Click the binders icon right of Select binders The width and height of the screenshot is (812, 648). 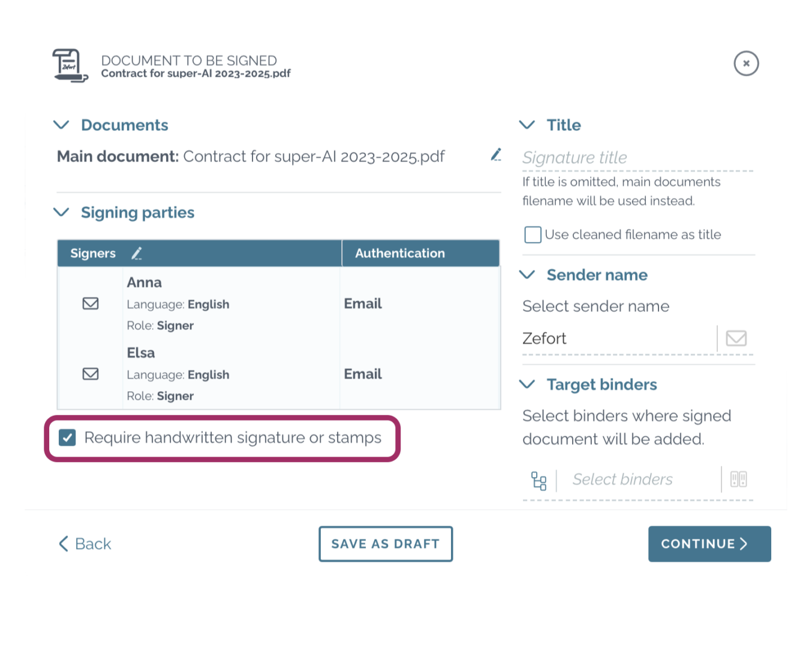pos(738,479)
